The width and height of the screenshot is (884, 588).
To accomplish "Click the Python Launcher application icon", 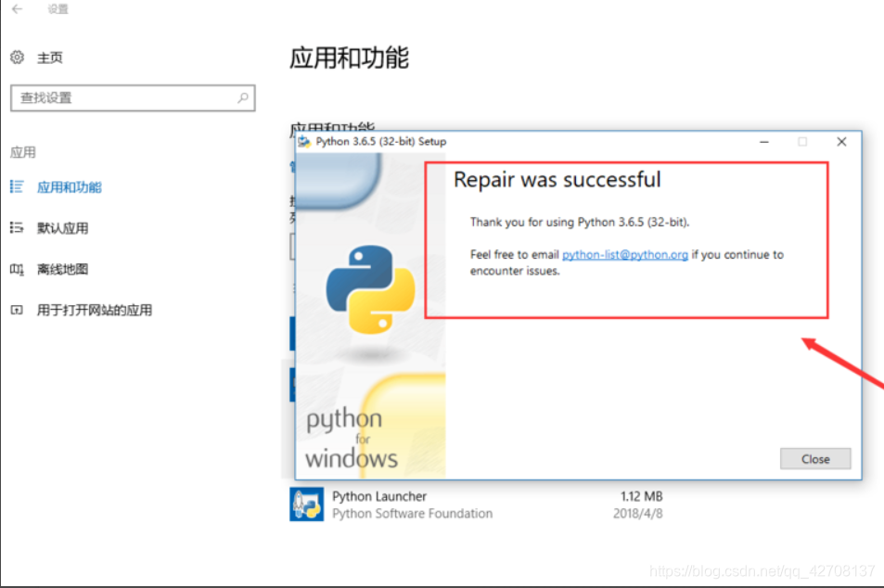I will (310, 504).
